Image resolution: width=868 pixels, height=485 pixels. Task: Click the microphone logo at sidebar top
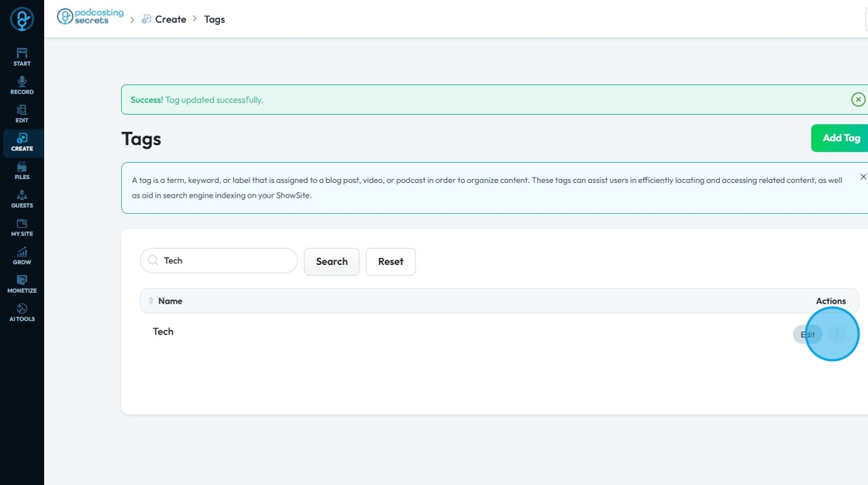pos(22,19)
